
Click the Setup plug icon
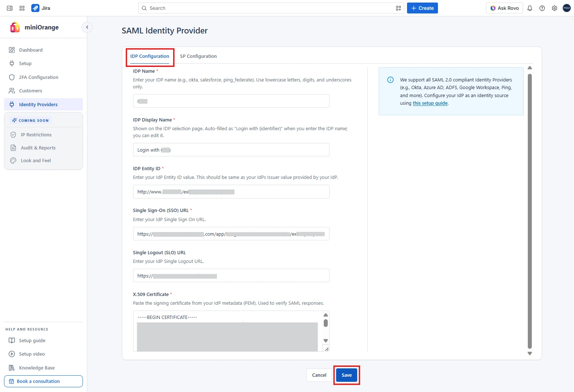point(12,63)
